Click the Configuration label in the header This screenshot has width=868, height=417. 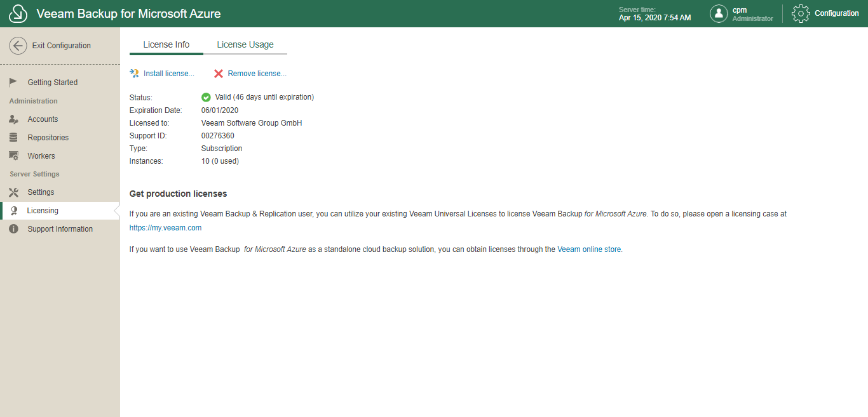[837, 13]
